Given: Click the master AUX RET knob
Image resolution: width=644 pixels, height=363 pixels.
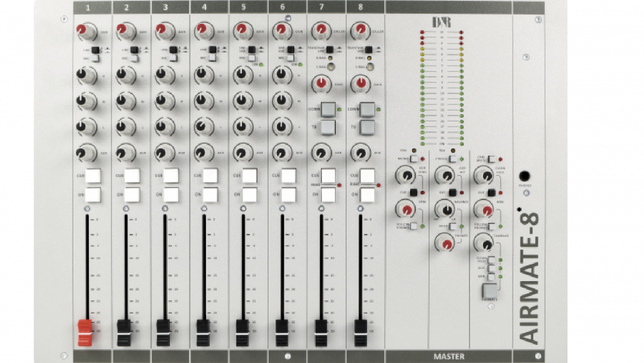Looking at the screenshot, I should [444, 175].
